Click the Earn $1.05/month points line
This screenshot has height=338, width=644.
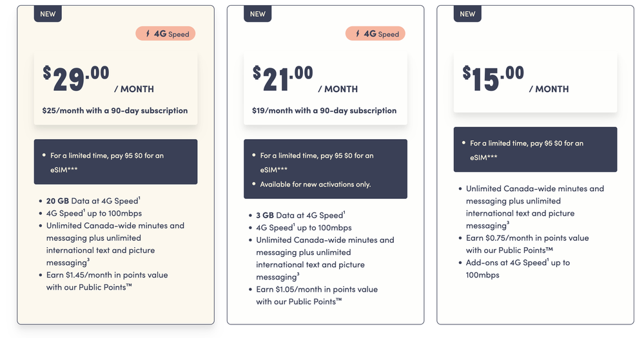click(317, 295)
